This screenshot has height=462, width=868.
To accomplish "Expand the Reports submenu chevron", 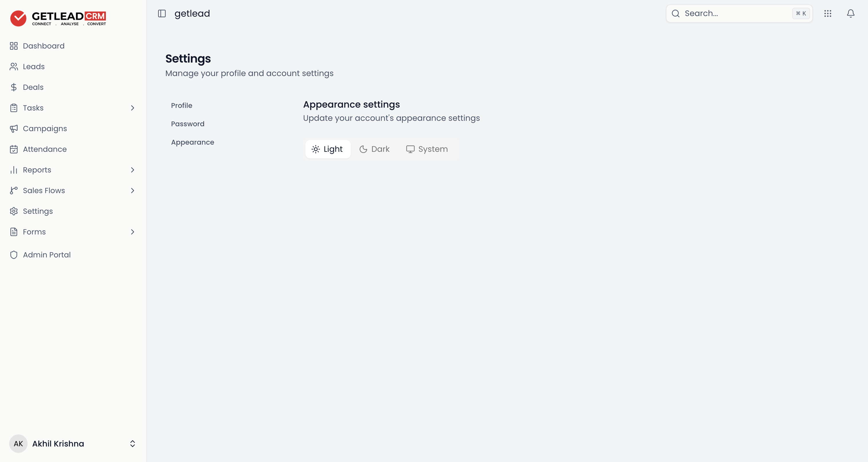I will [132, 170].
